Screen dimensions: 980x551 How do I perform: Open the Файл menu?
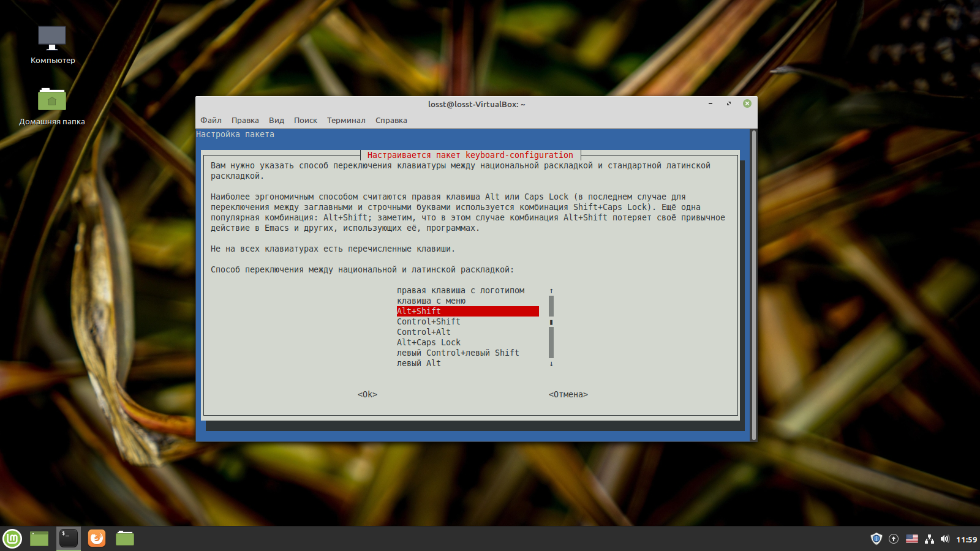click(211, 120)
